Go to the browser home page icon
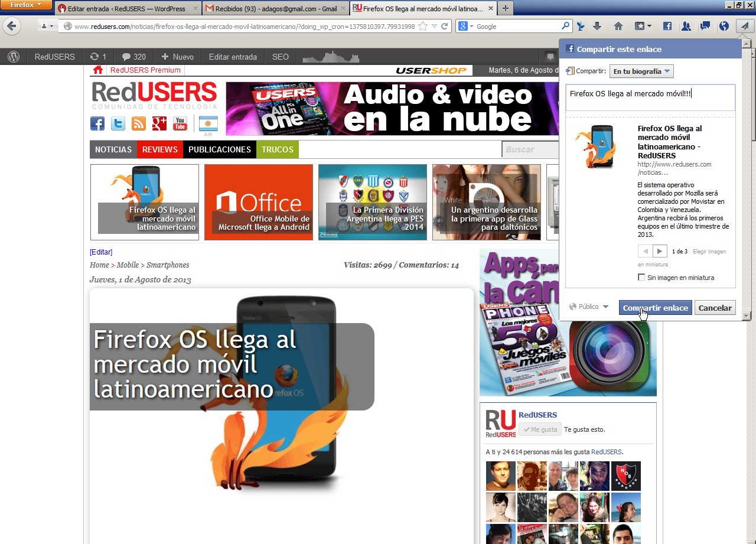 pyautogui.click(x=618, y=26)
